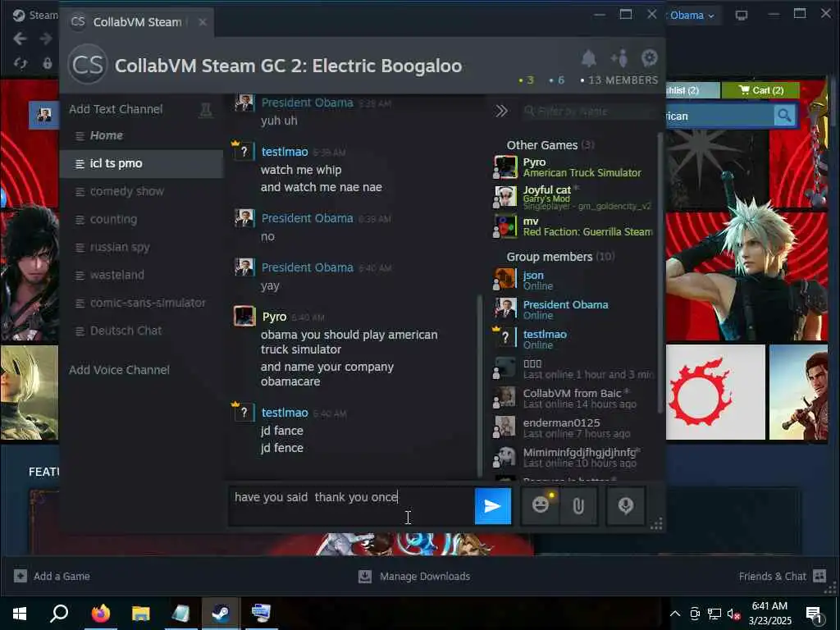Select the icl ts pmo channel
Image resolution: width=840 pixels, height=630 pixels.
pyautogui.click(x=141, y=163)
